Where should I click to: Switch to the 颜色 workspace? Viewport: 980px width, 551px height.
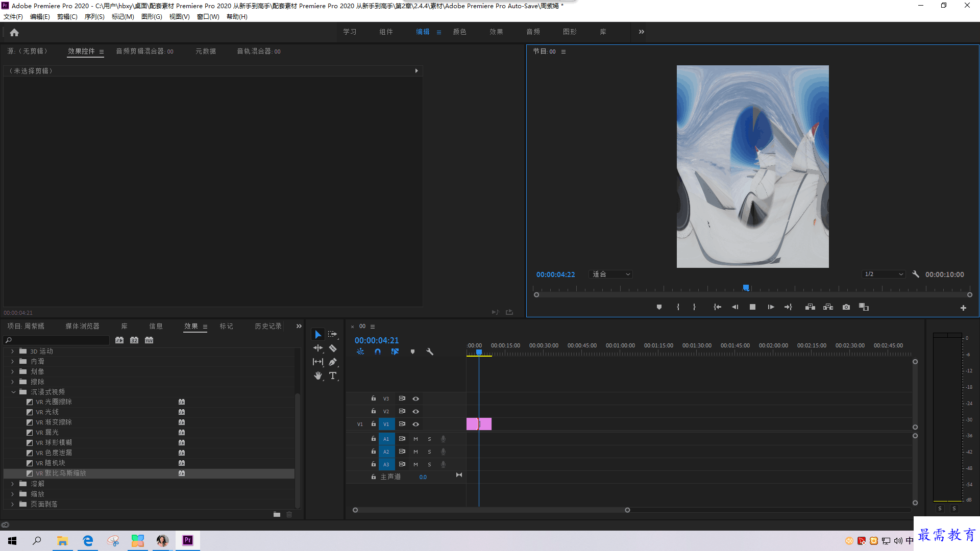coord(459,32)
